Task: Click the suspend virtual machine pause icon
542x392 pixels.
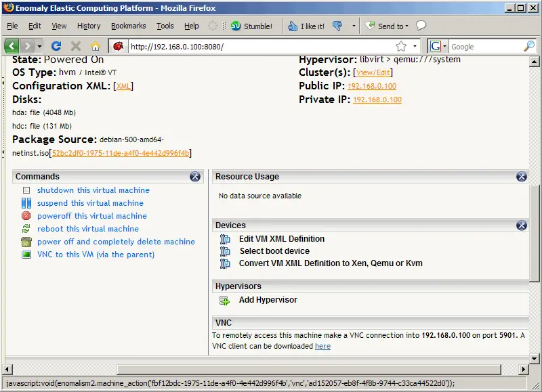Action: pyautogui.click(x=26, y=203)
